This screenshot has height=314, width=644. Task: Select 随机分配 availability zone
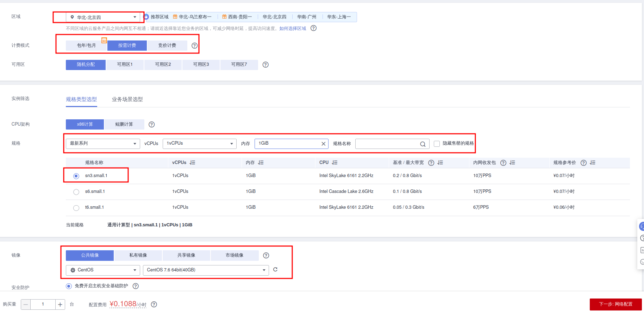click(86, 65)
